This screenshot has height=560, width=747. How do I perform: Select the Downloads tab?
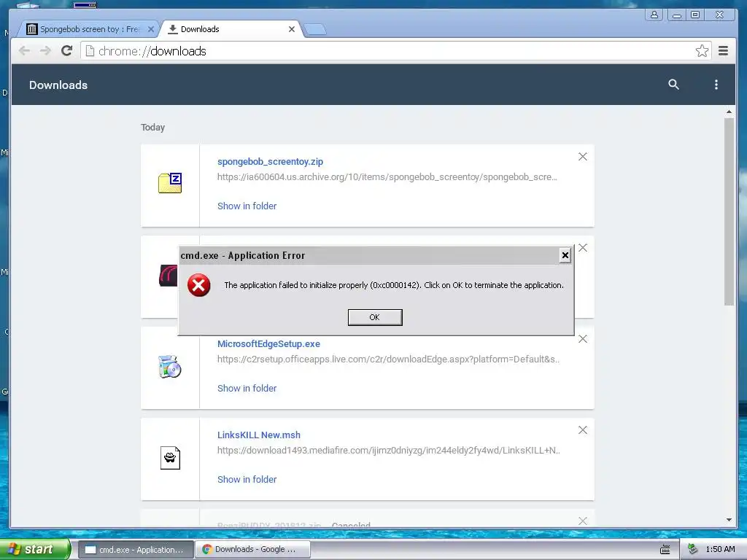228,29
